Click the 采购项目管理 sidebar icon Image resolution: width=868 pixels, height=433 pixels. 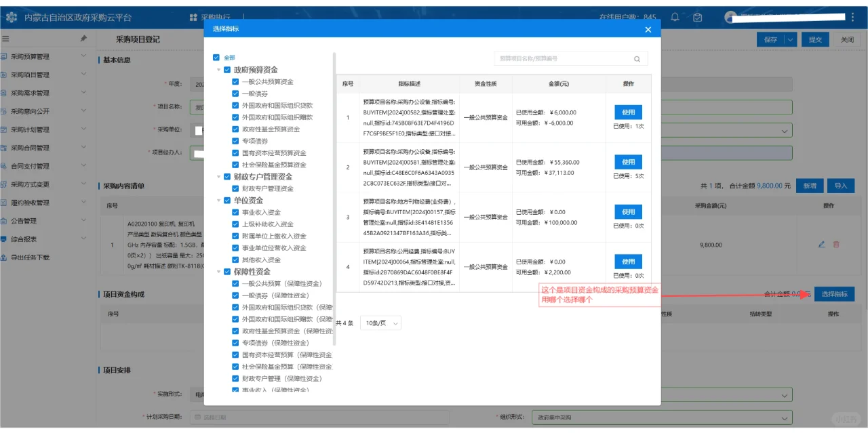[4, 75]
